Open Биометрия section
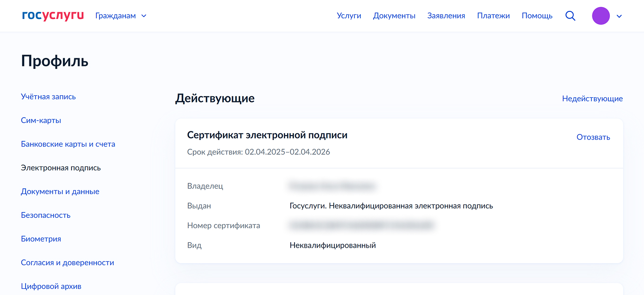The height and width of the screenshot is (295, 644). (x=41, y=239)
